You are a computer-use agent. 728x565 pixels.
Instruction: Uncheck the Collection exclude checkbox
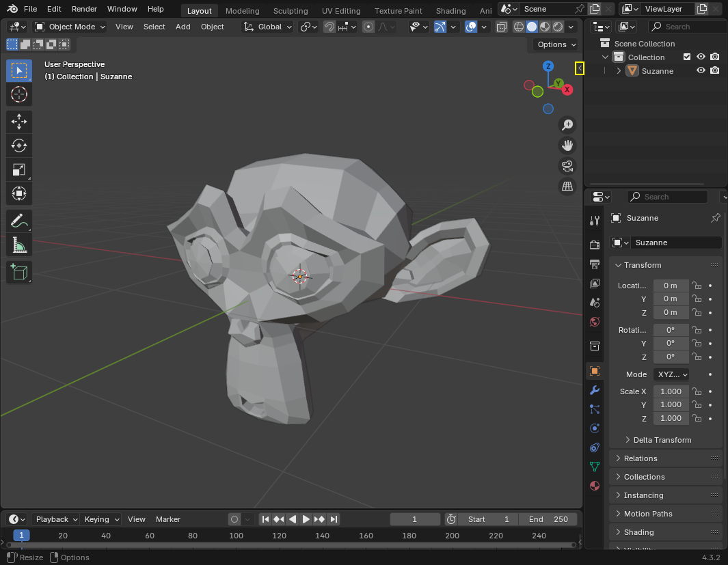[687, 57]
